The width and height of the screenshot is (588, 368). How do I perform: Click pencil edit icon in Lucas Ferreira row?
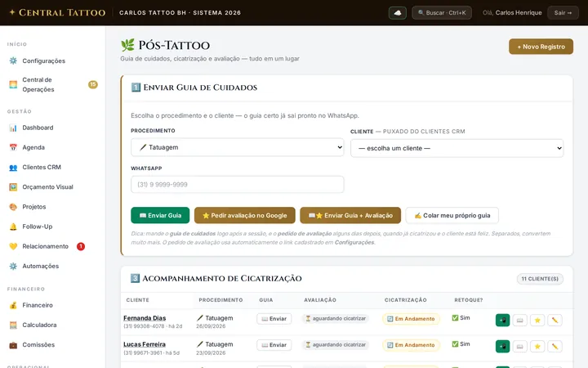pyautogui.click(x=555, y=346)
